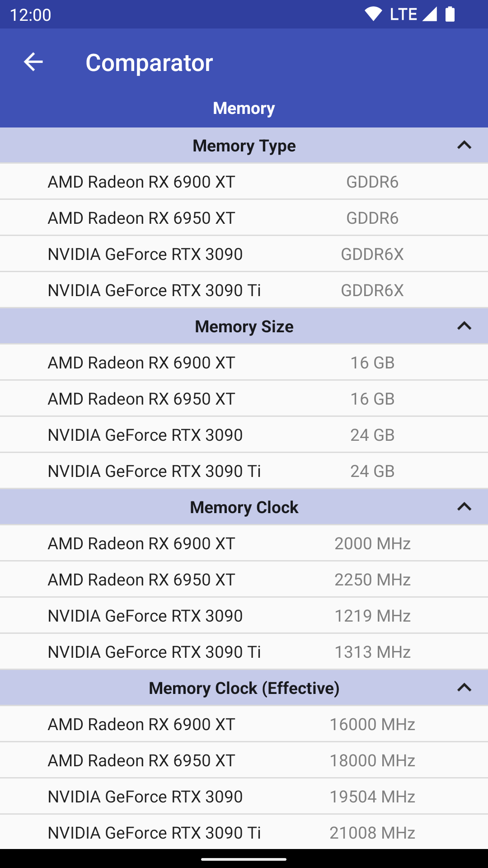Collapse the Memory Clock section chevron

[x=464, y=507]
